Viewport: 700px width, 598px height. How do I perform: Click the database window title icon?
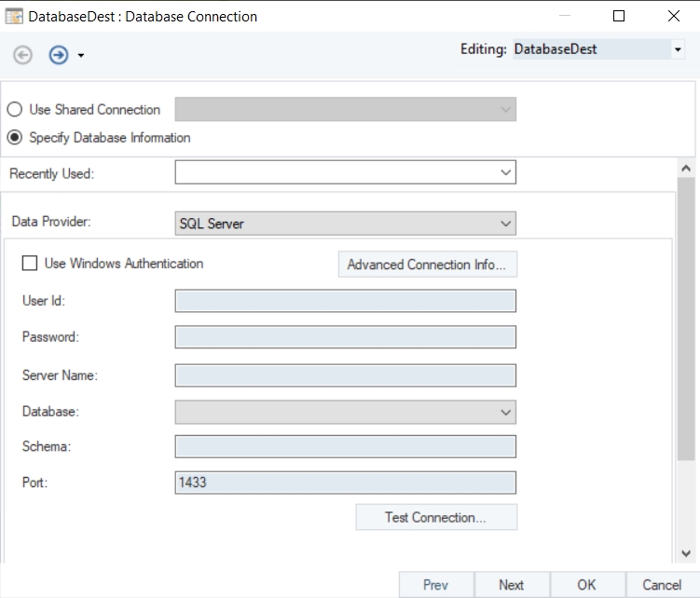coord(14,16)
